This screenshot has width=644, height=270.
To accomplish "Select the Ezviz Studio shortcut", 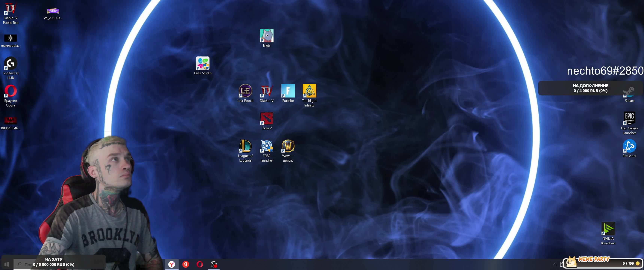I will coord(203,64).
